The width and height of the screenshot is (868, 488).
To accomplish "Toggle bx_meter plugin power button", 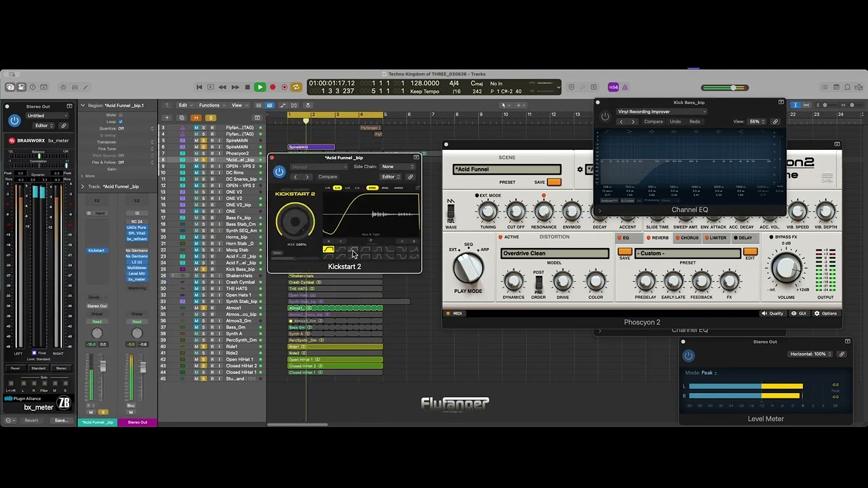I will click(x=14, y=121).
